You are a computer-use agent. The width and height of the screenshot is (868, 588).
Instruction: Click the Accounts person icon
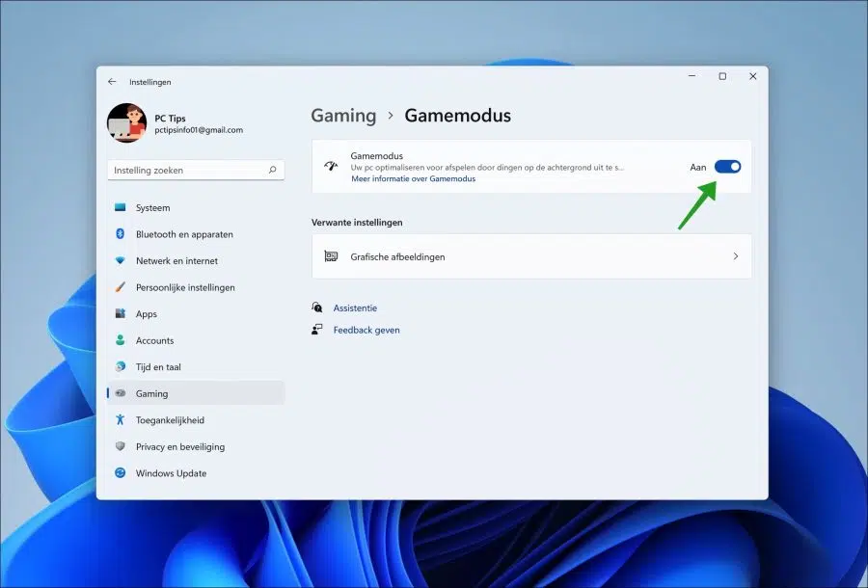121,340
